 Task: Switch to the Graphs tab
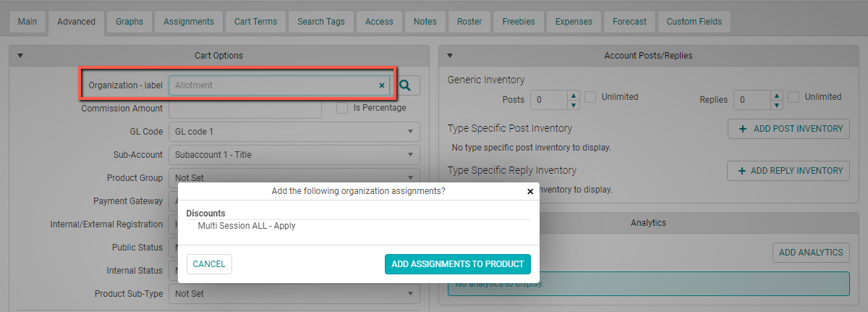129,22
